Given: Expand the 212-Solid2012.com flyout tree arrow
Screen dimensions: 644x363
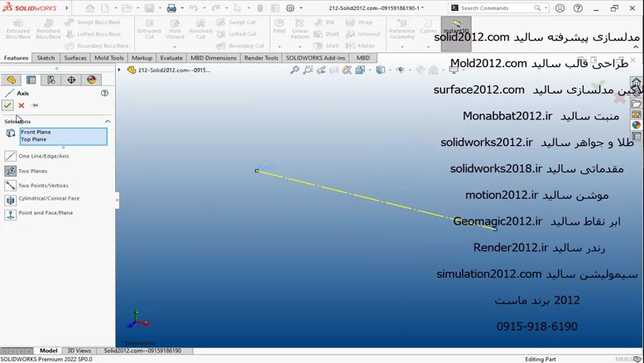Looking at the screenshot, I should [119, 70].
